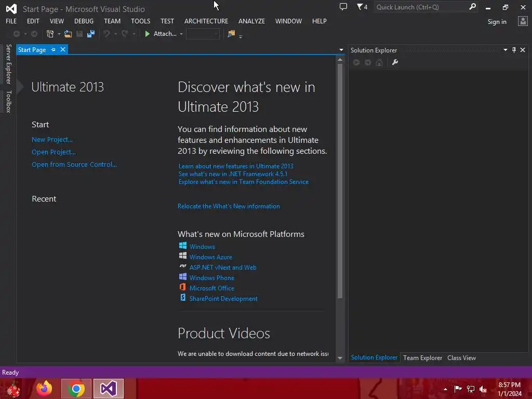Screen dimensions: 532x399
Task: Click the Action Center flag tray icon
Action: [x=458, y=389]
